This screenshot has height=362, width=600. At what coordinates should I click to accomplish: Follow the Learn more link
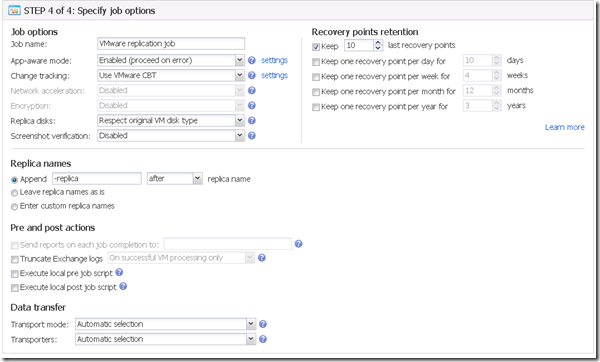564,127
